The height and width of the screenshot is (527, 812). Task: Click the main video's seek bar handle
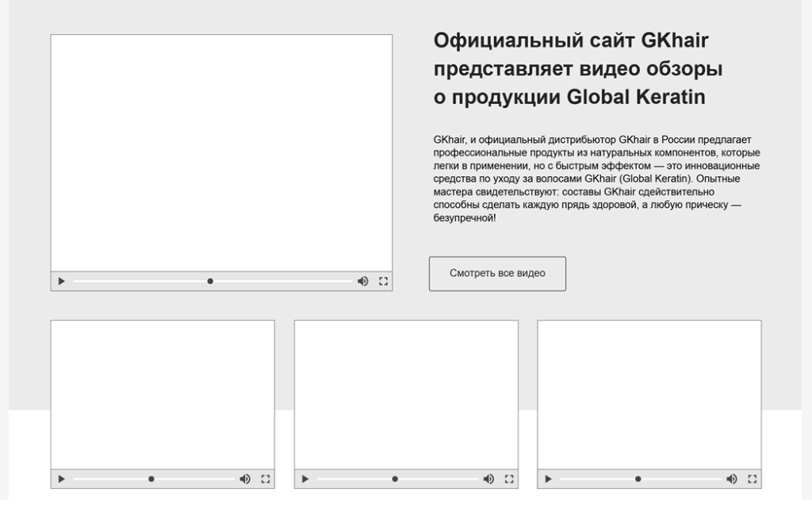click(210, 281)
